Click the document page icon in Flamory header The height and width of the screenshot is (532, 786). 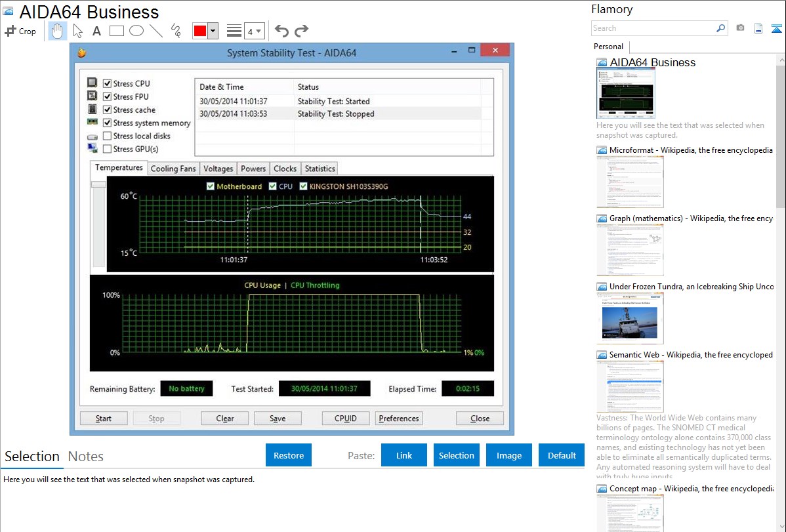(758, 28)
